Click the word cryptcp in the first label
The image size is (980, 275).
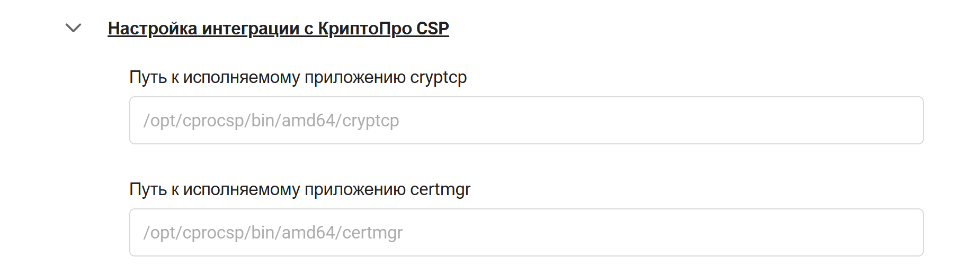click(439, 78)
